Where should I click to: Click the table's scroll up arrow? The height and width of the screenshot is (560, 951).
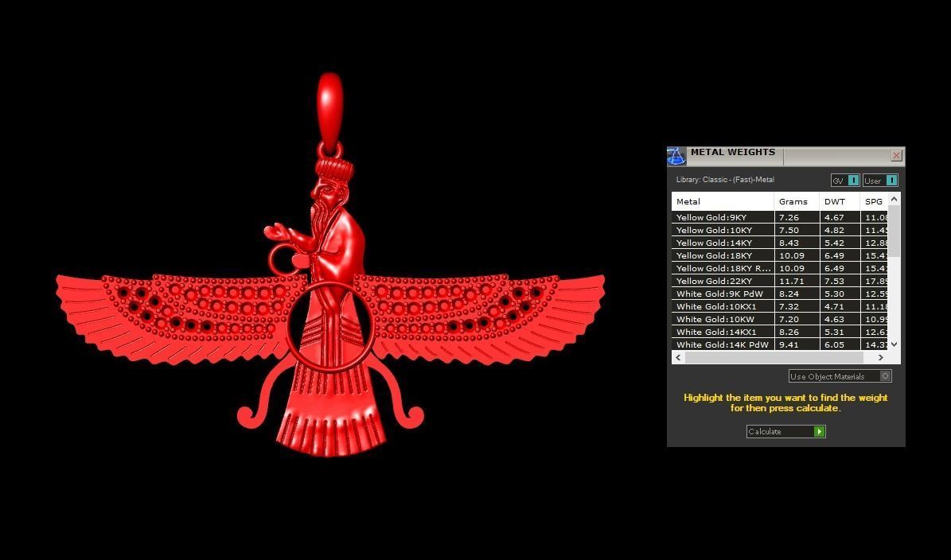pyautogui.click(x=894, y=199)
